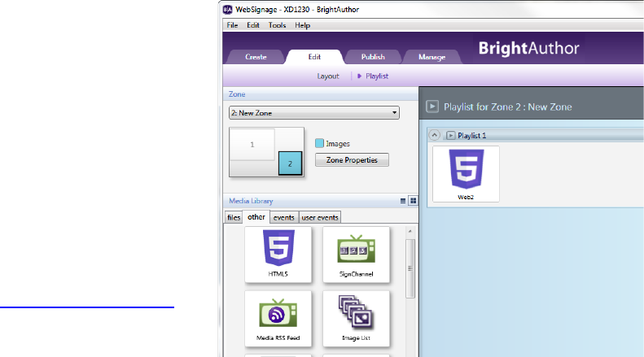The width and height of the screenshot is (644, 357).
Task: Go to the Layout view
Action: coord(328,76)
